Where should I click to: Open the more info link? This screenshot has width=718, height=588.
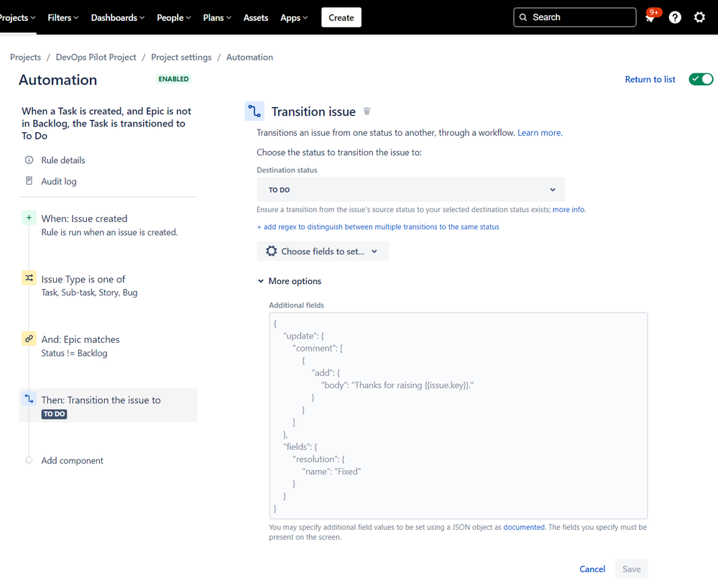coord(569,209)
